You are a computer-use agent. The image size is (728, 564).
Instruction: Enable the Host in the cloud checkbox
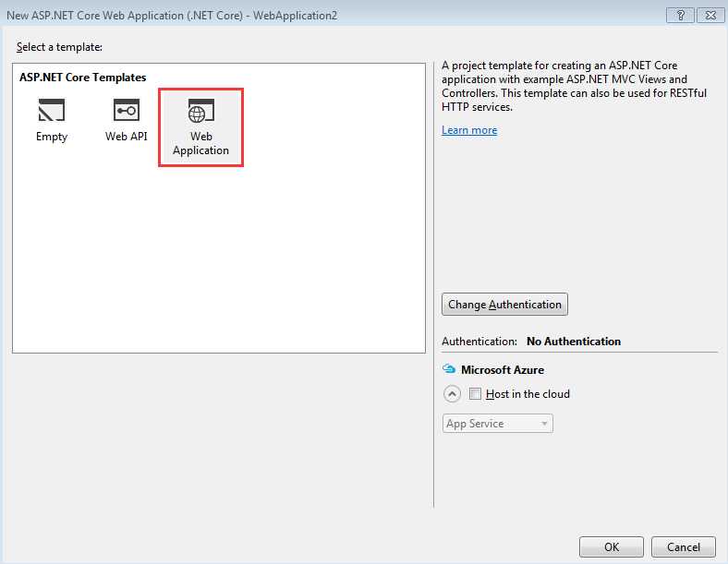click(x=475, y=394)
